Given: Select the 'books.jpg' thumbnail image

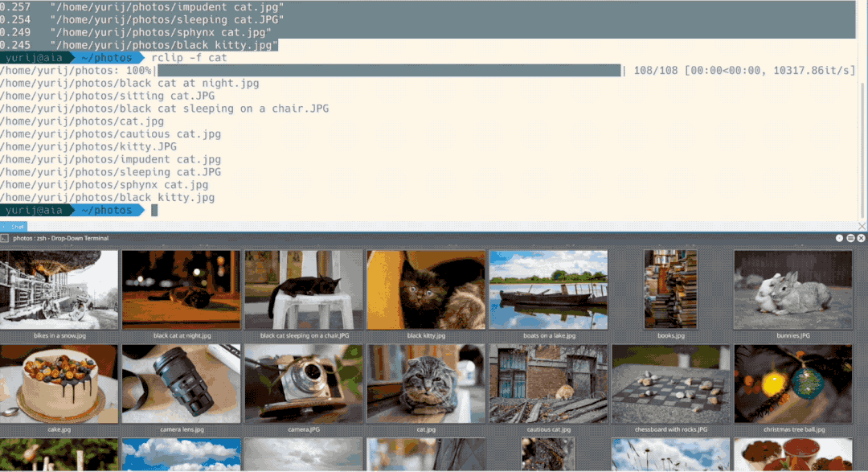Looking at the screenshot, I should coord(671,289).
